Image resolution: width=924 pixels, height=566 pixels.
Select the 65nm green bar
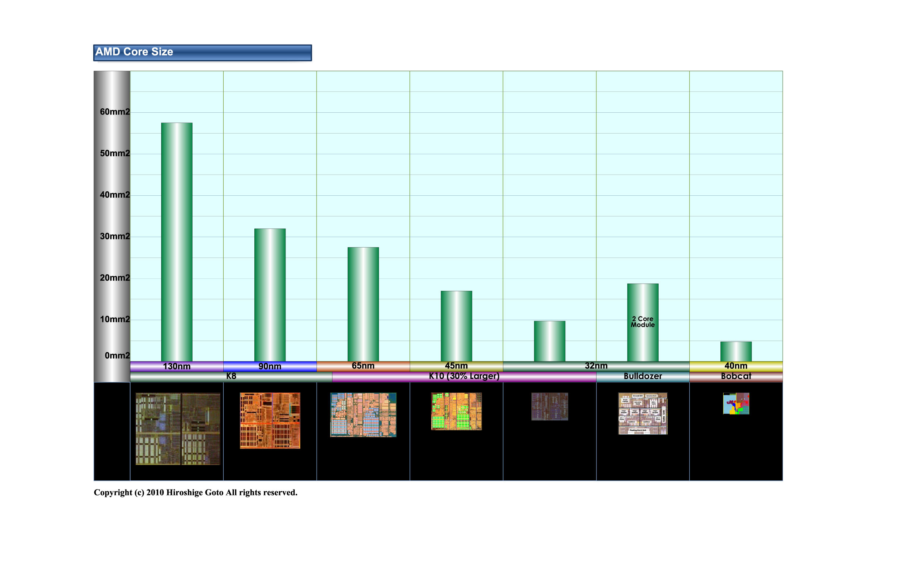point(363,304)
